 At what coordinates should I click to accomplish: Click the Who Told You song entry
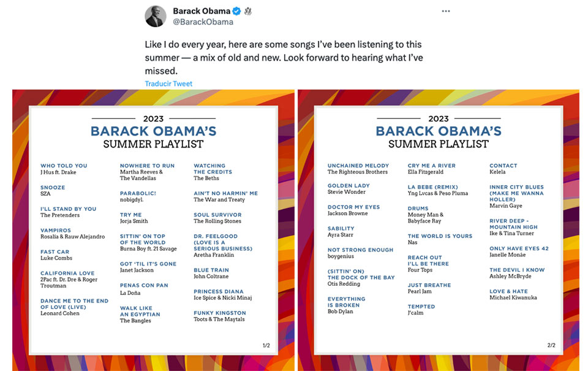click(64, 169)
